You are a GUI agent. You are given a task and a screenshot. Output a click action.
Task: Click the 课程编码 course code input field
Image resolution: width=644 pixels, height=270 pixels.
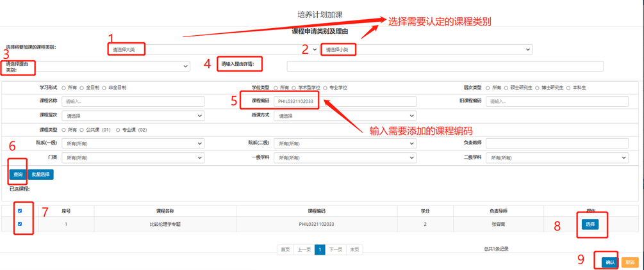click(345, 102)
